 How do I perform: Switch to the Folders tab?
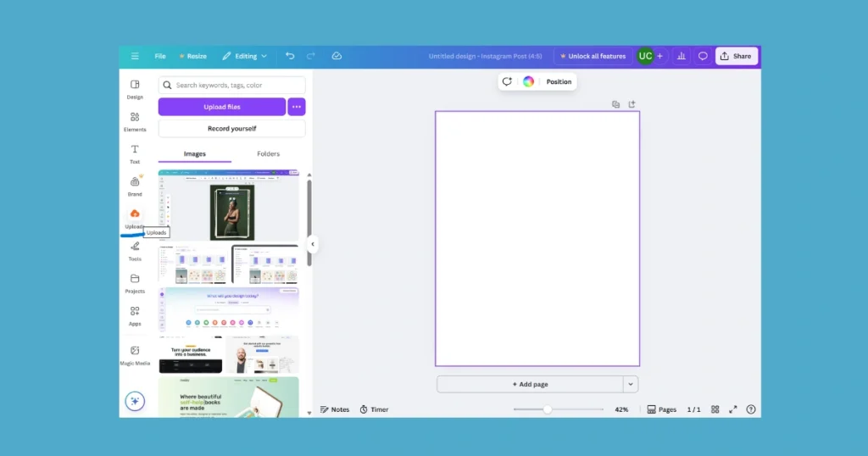268,153
